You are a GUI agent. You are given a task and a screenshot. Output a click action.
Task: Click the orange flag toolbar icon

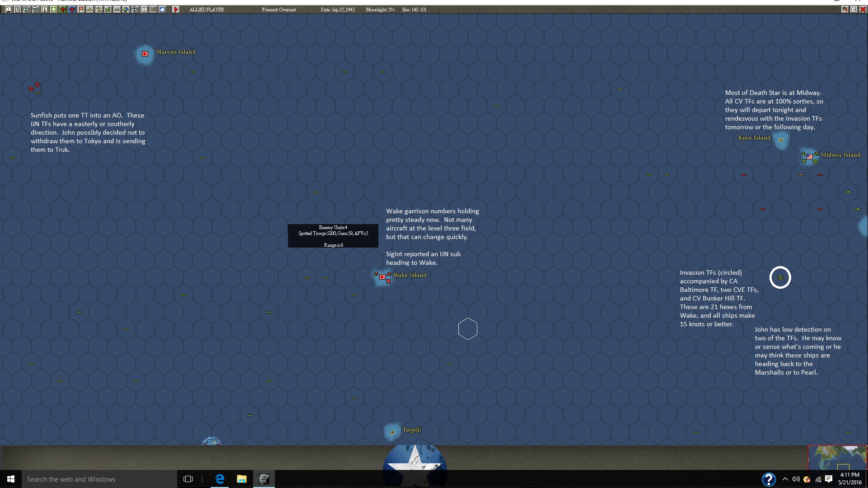coord(81,9)
